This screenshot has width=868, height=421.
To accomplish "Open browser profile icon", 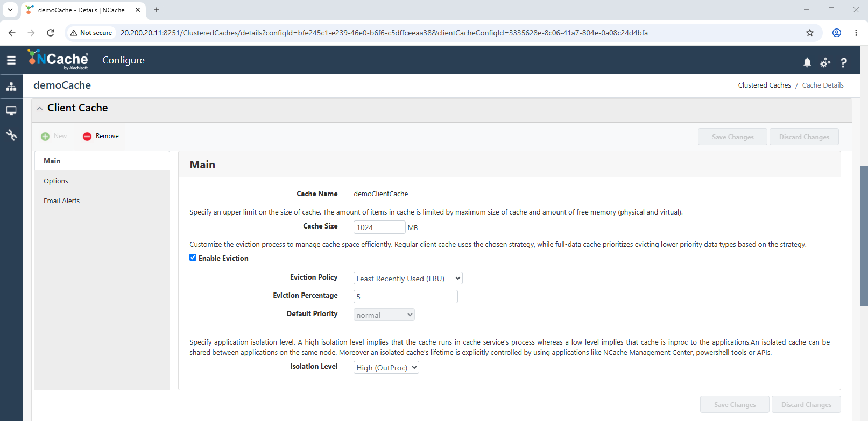I will pyautogui.click(x=837, y=33).
